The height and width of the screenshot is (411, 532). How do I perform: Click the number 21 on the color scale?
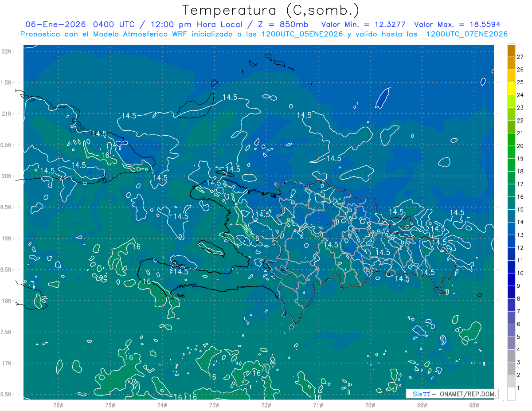(x=520, y=133)
